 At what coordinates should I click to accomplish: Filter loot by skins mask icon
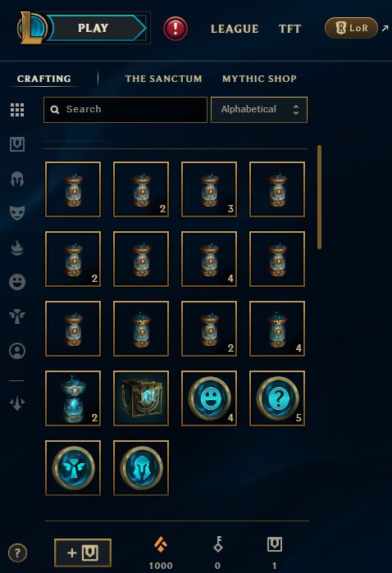click(17, 212)
